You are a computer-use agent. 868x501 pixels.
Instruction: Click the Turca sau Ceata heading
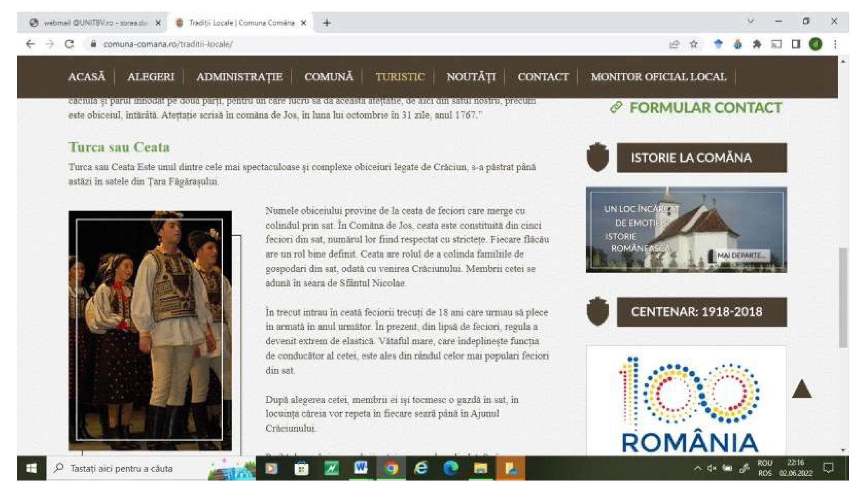(x=119, y=147)
